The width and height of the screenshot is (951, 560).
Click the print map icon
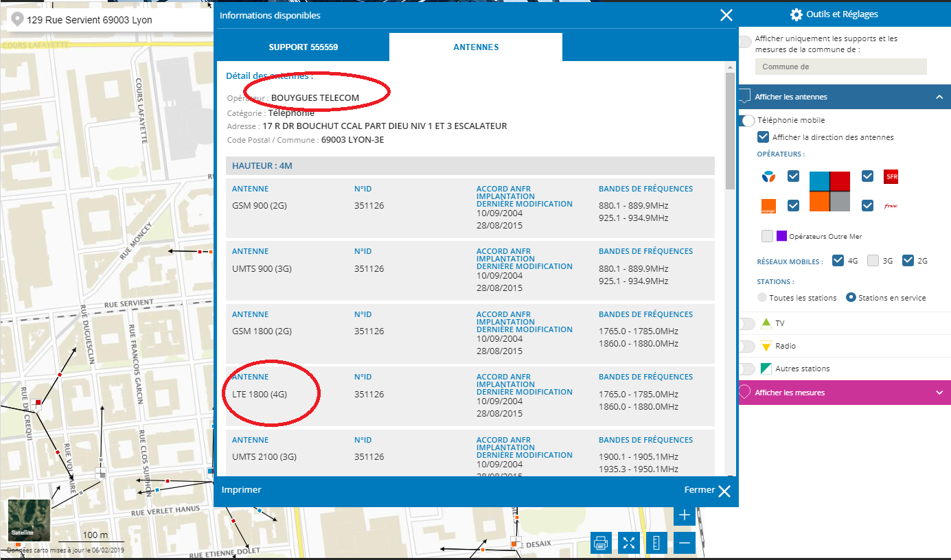click(601, 543)
